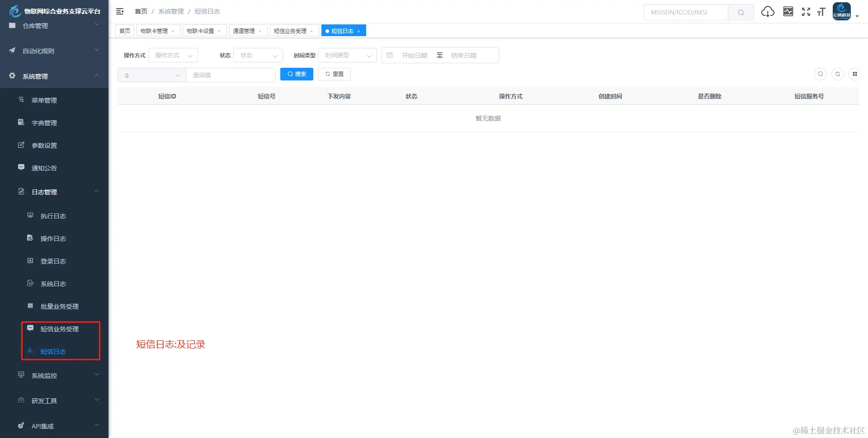
Task: Open user avatar menu
Action: (x=842, y=11)
